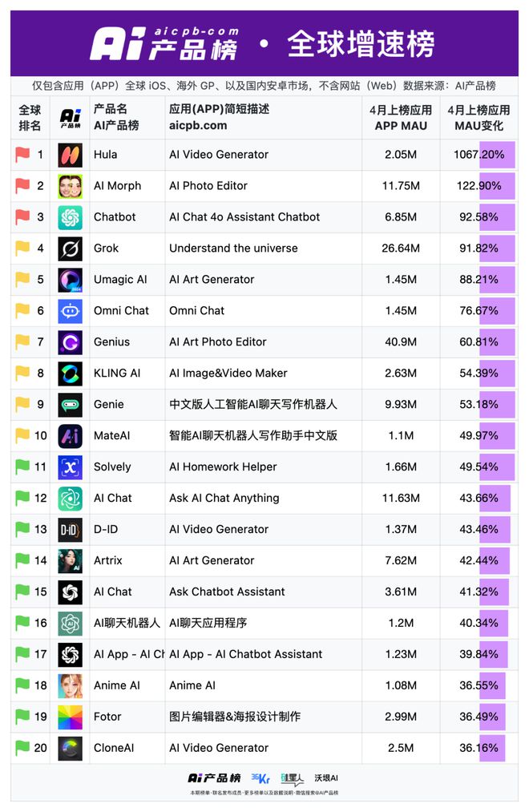
Task: Select the Grok app icon
Action: (70, 248)
